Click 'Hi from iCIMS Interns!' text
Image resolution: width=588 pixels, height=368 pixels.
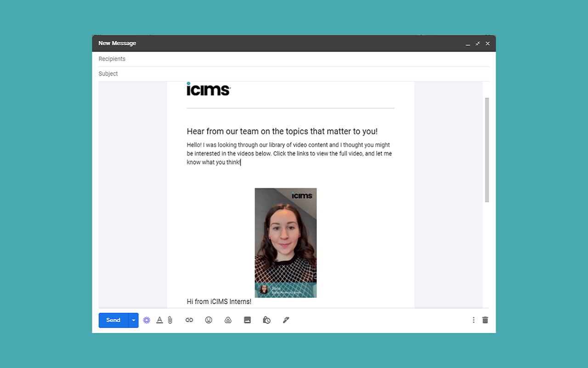(x=219, y=302)
